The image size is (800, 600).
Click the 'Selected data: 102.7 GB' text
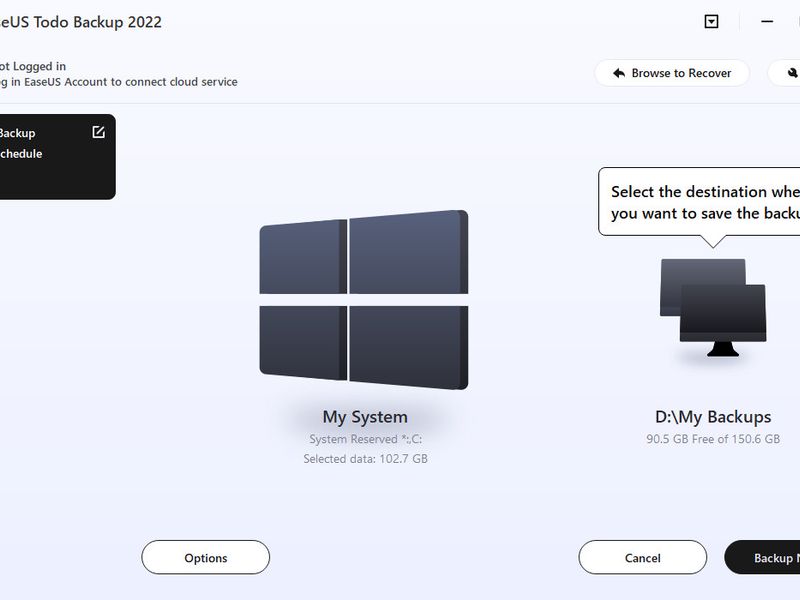pyautogui.click(x=365, y=459)
